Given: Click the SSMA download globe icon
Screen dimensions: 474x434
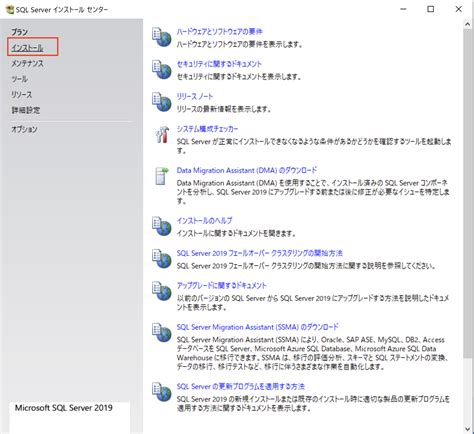Looking at the screenshot, I should (x=162, y=332).
